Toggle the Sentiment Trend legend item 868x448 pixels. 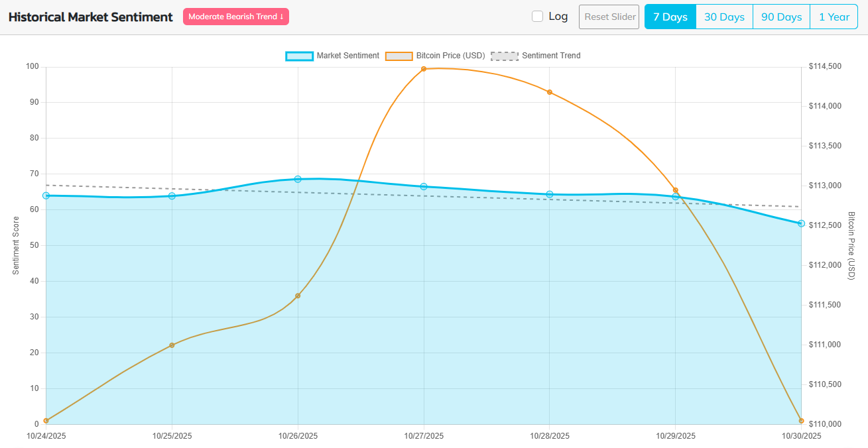(550, 56)
